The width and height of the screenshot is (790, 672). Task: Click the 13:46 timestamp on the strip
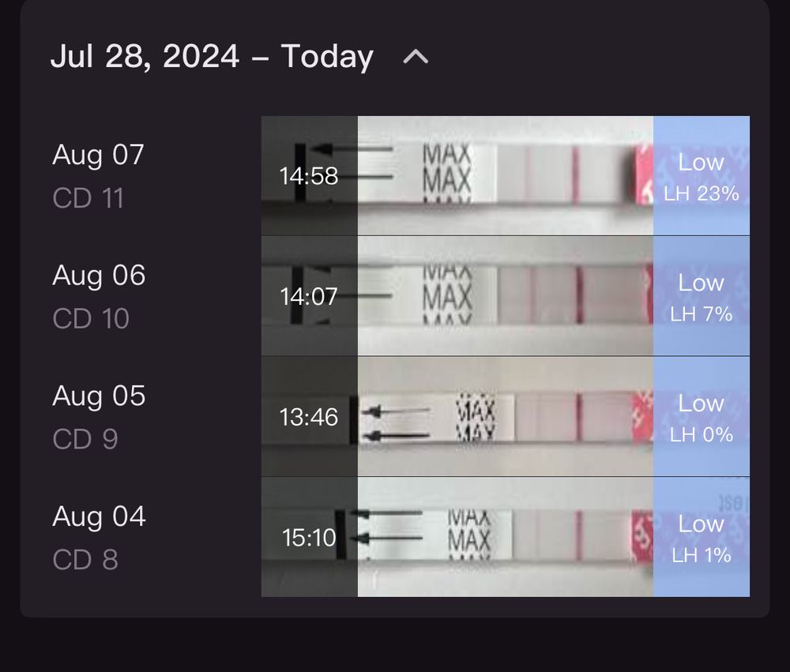click(x=309, y=417)
